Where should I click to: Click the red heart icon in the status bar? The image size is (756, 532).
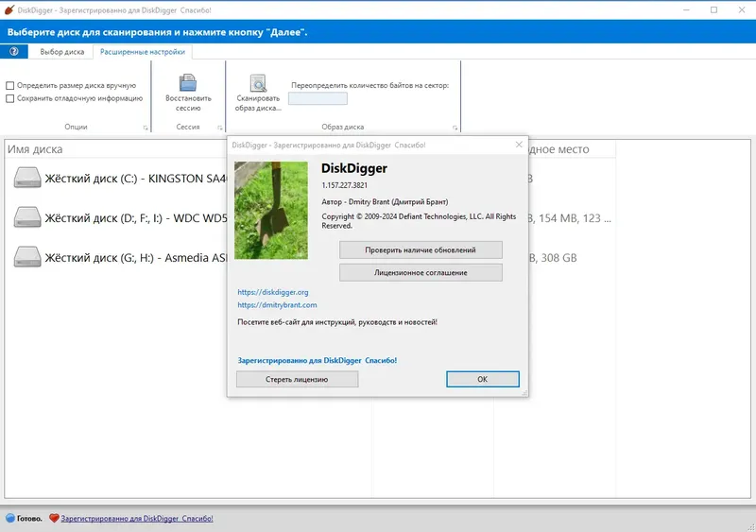54,518
